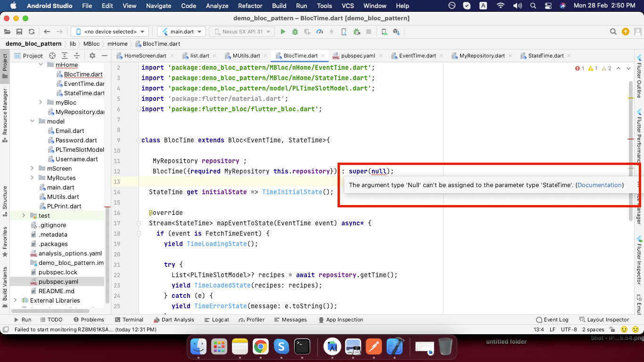Collapse the model folder in project tree
The height and width of the screenshot is (362, 644).
tap(33, 121)
